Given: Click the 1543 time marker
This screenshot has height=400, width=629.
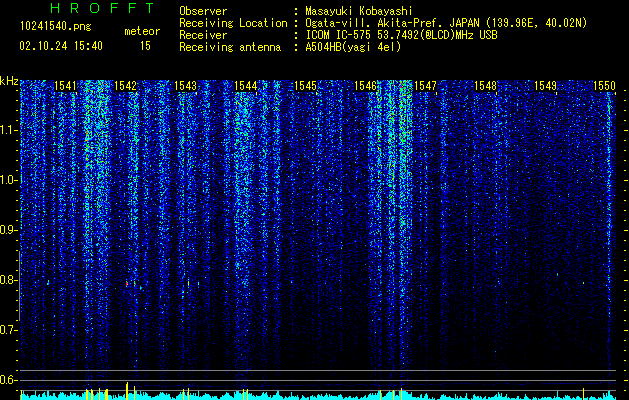Looking at the screenshot, I should tap(185, 86).
